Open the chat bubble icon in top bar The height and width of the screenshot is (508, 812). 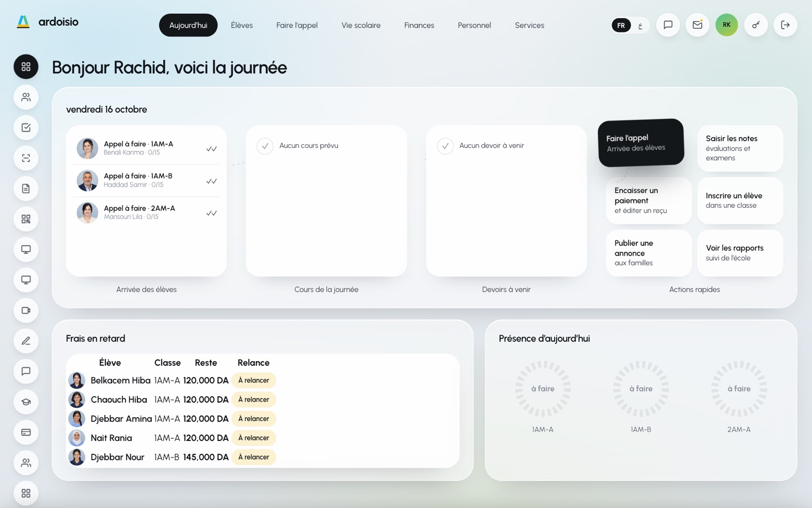tap(668, 25)
